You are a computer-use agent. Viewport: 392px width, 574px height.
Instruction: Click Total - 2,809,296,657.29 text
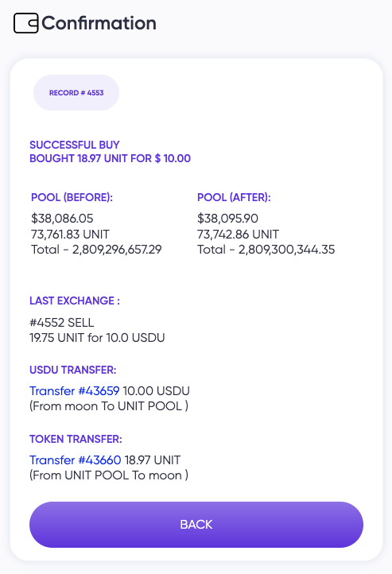tap(96, 250)
